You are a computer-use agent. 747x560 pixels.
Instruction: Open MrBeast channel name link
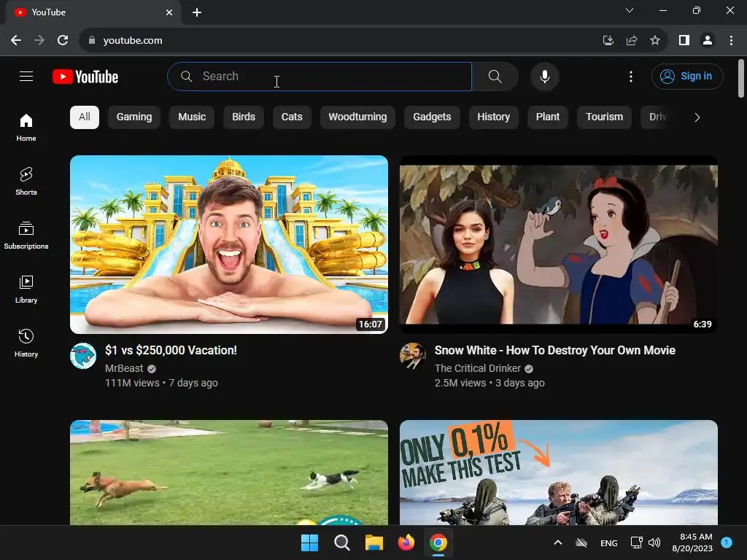tap(124, 368)
